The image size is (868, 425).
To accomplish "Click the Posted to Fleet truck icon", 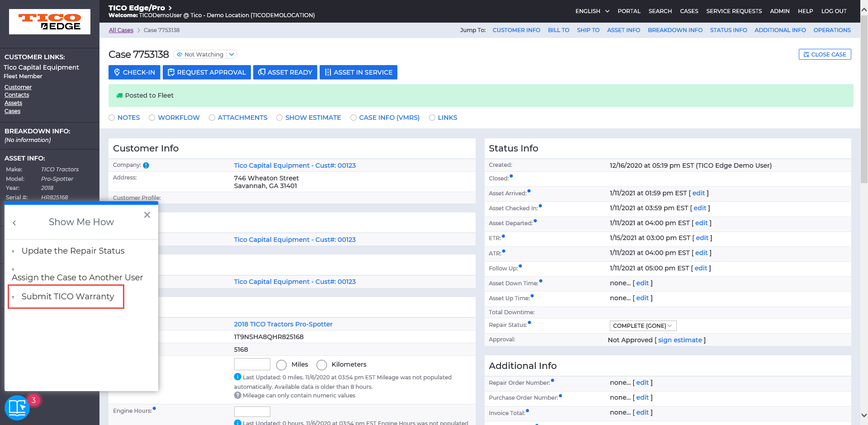I will 119,95.
